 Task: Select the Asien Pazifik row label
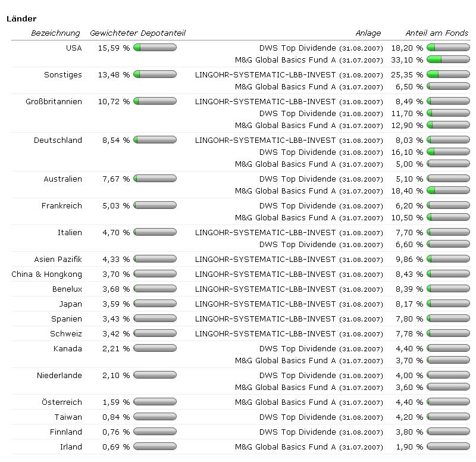coord(58,260)
